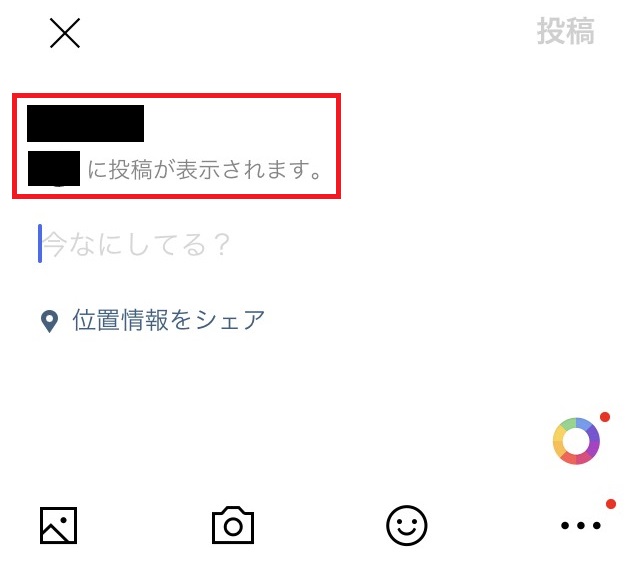Image resolution: width=640 pixels, height=583 pixels.
Task: Open the audience selector in red box
Action: pos(176,146)
